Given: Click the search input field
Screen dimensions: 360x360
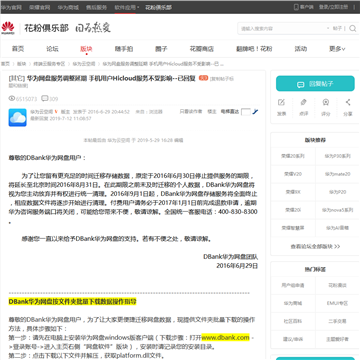Looking at the screenshot, I should (283, 29).
